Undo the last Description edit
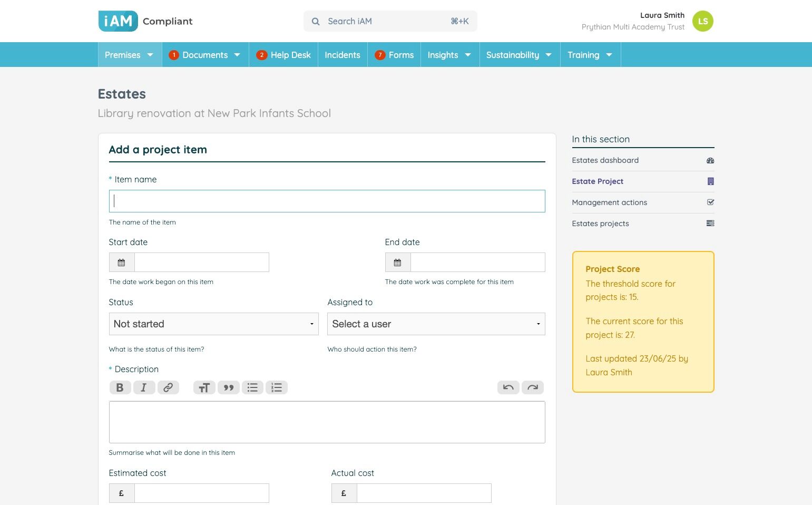 click(508, 387)
